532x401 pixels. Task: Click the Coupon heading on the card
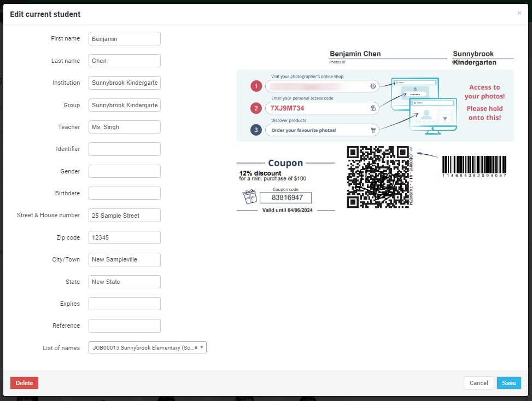click(285, 163)
